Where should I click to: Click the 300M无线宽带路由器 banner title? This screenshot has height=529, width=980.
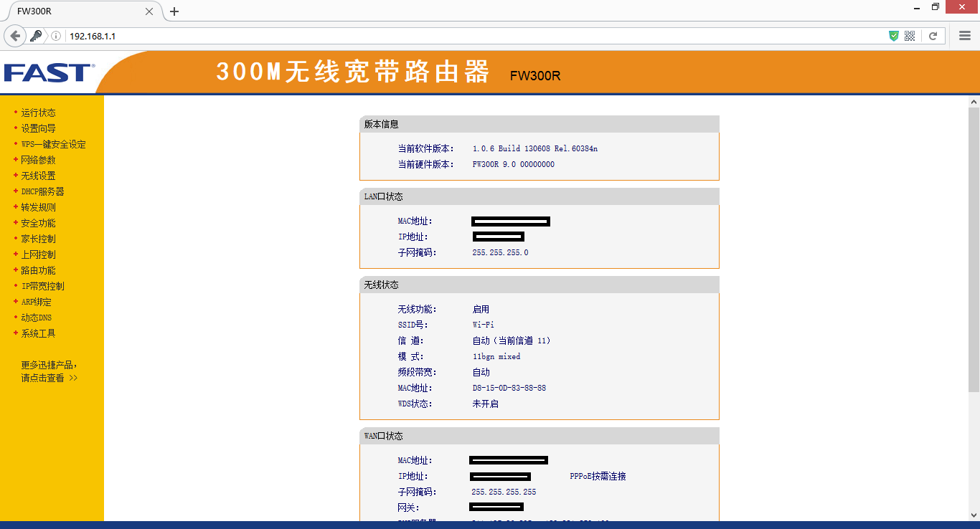coord(353,72)
